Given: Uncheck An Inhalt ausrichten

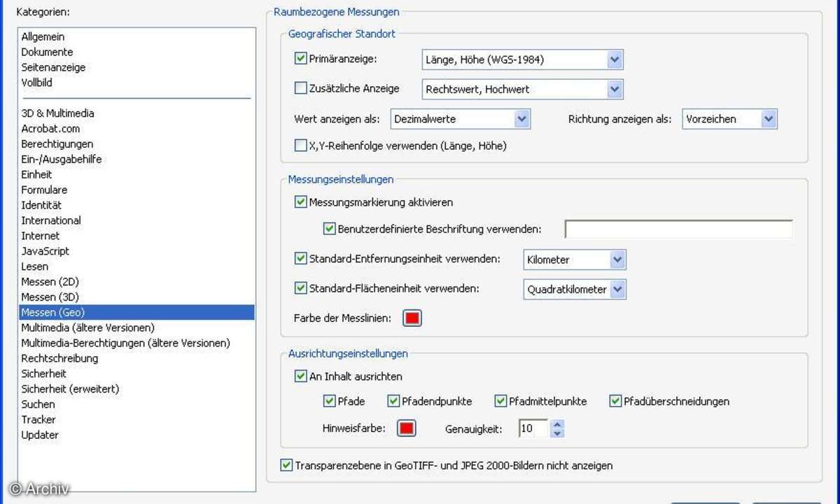Looking at the screenshot, I should (x=301, y=377).
